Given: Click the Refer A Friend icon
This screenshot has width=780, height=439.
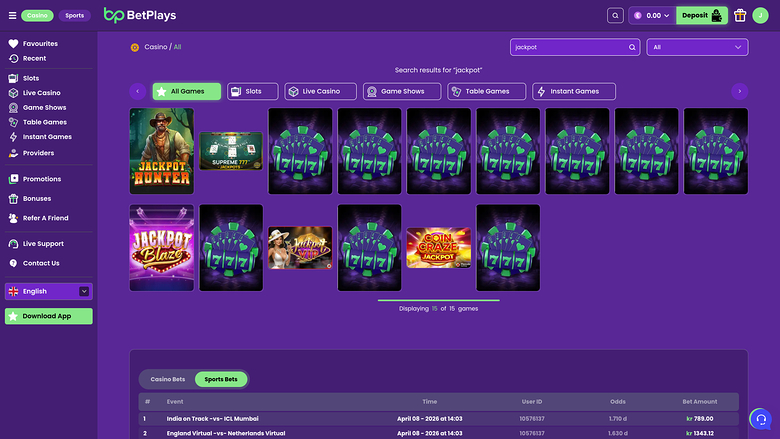Looking at the screenshot, I should click(x=13, y=218).
